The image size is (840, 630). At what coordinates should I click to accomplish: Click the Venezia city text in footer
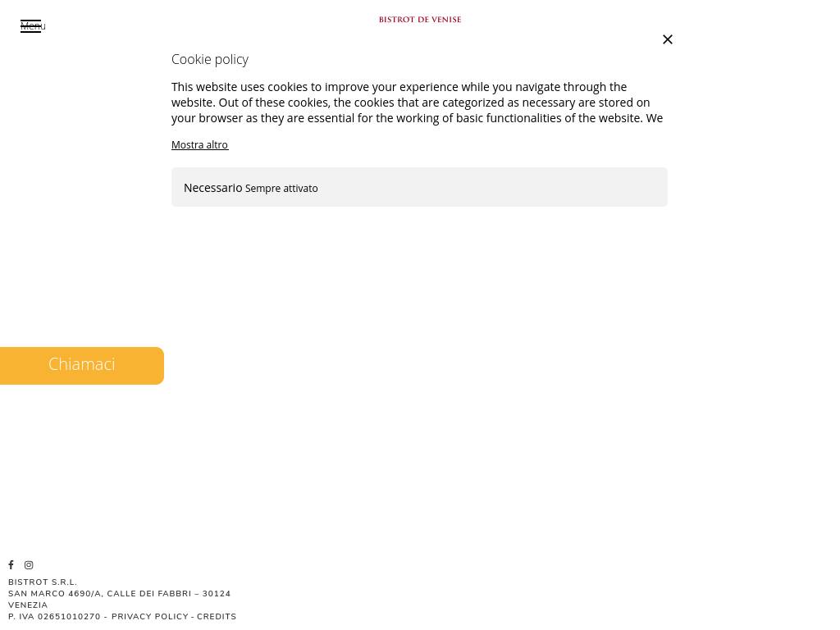[28, 605]
